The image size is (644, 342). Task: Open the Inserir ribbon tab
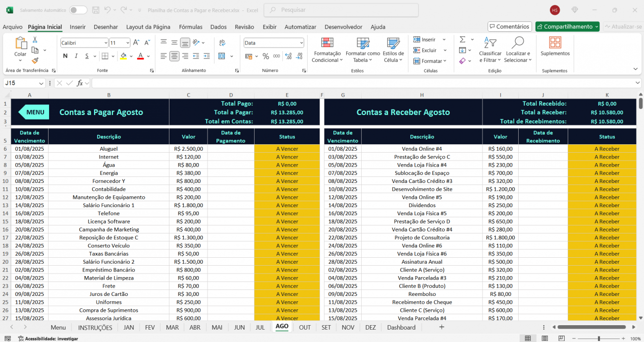pyautogui.click(x=78, y=27)
